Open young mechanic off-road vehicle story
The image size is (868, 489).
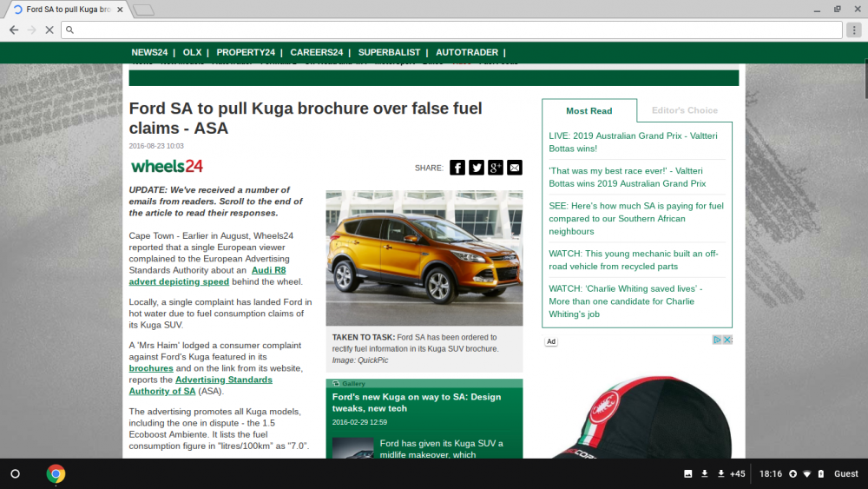pos(634,260)
